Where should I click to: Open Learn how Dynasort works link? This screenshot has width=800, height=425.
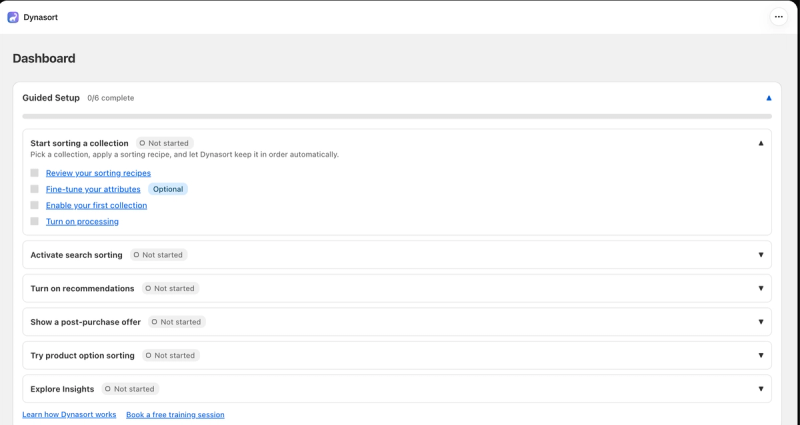69,414
